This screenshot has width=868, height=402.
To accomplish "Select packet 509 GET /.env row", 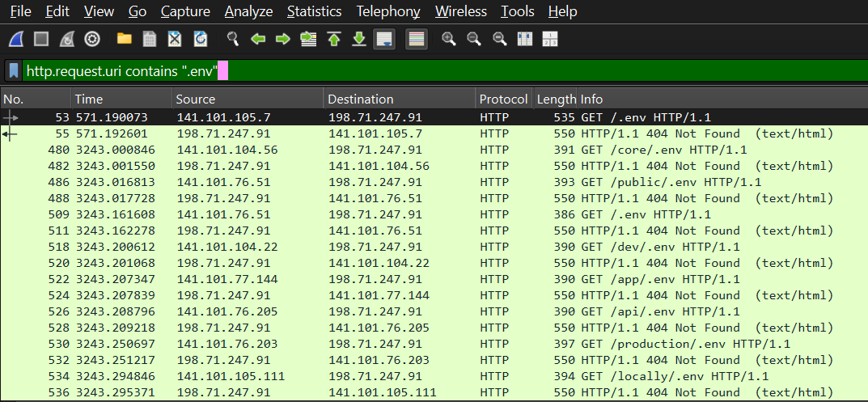I will point(434,214).
